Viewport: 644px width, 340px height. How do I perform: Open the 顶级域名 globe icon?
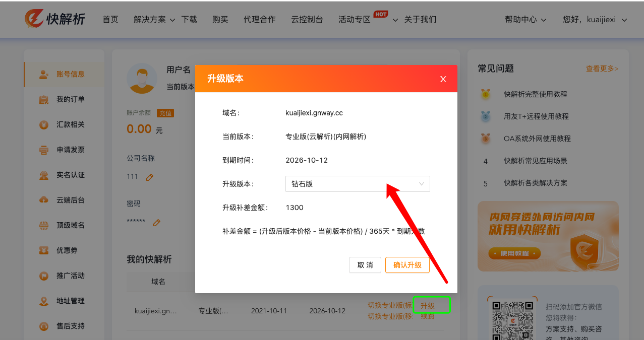(x=44, y=225)
